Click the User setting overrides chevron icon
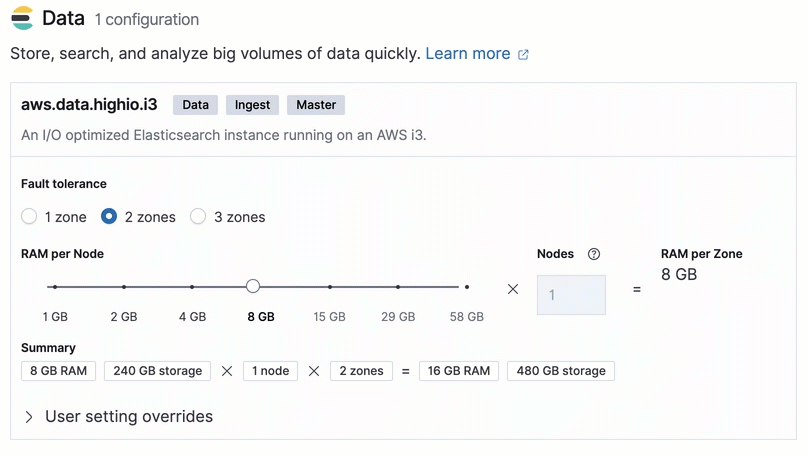The width and height of the screenshot is (808, 455). point(29,417)
